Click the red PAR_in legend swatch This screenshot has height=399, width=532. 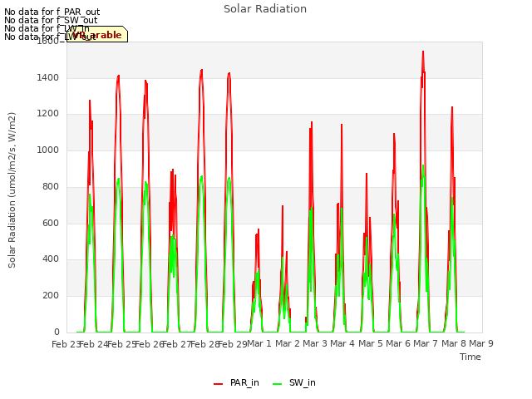218,384
